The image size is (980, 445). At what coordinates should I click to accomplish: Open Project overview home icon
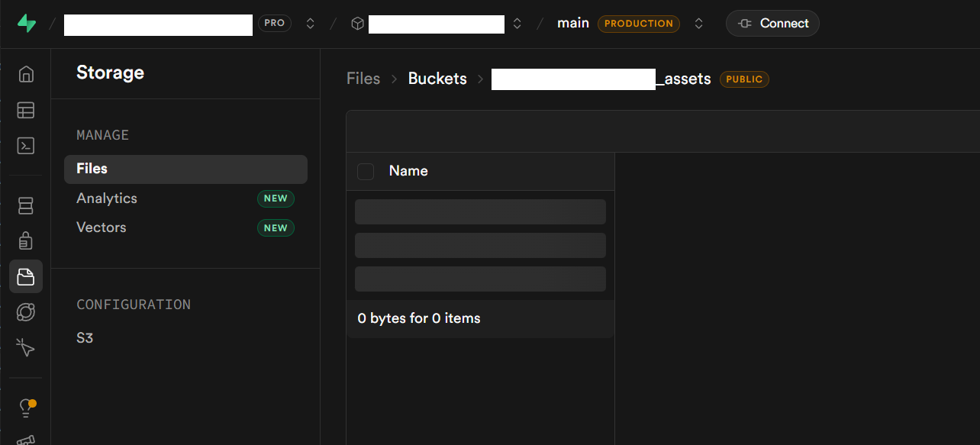click(26, 74)
